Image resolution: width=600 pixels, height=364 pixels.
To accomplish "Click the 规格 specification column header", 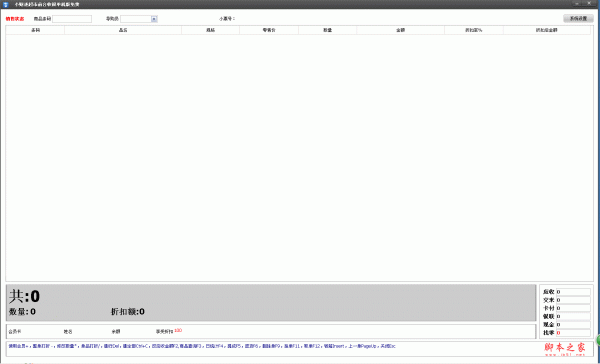I will 210,30.
